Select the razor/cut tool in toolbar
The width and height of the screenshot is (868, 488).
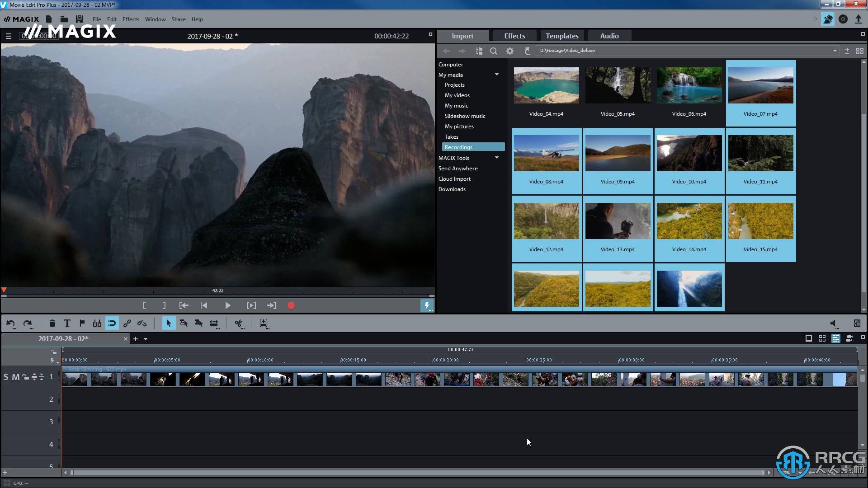(x=238, y=323)
